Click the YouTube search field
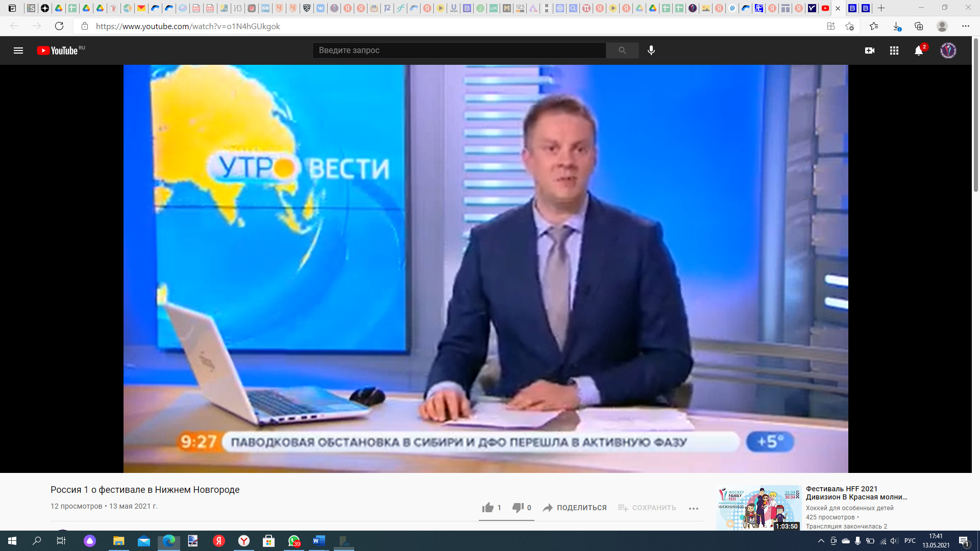Image resolution: width=980 pixels, height=551 pixels. point(459,51)
